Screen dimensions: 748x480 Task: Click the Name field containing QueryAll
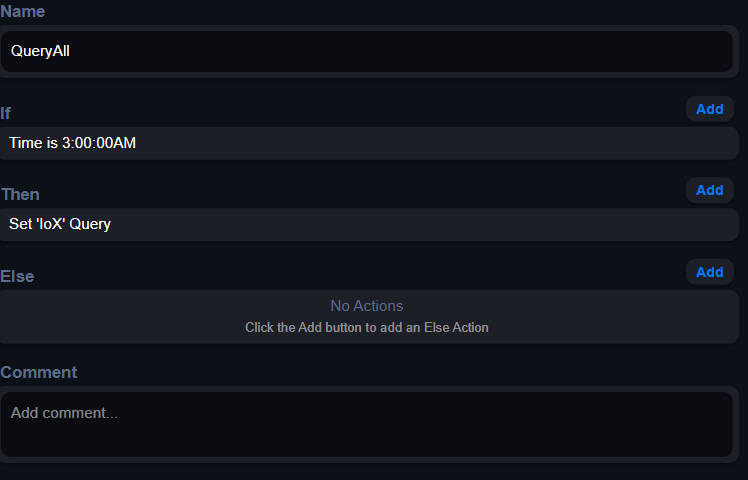click(366, 52)
